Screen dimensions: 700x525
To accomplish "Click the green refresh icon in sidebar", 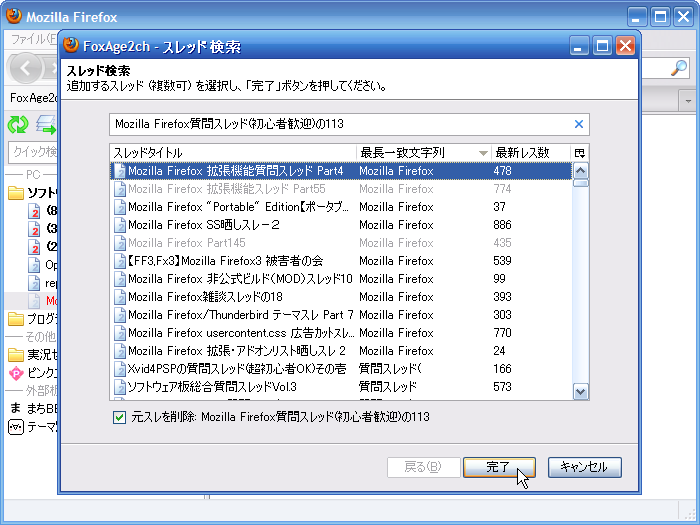I will click(18, 124).
